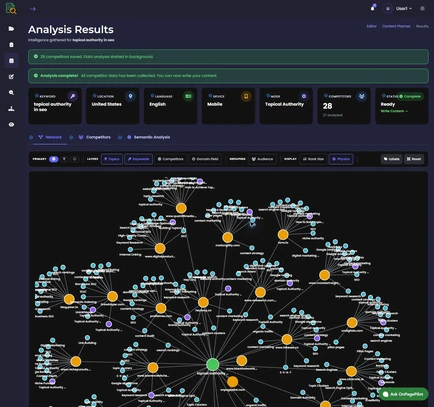This screenshot has width=434, height=407.
Task: Open the eye icon in left sidebar
Action: click(11, 124)
